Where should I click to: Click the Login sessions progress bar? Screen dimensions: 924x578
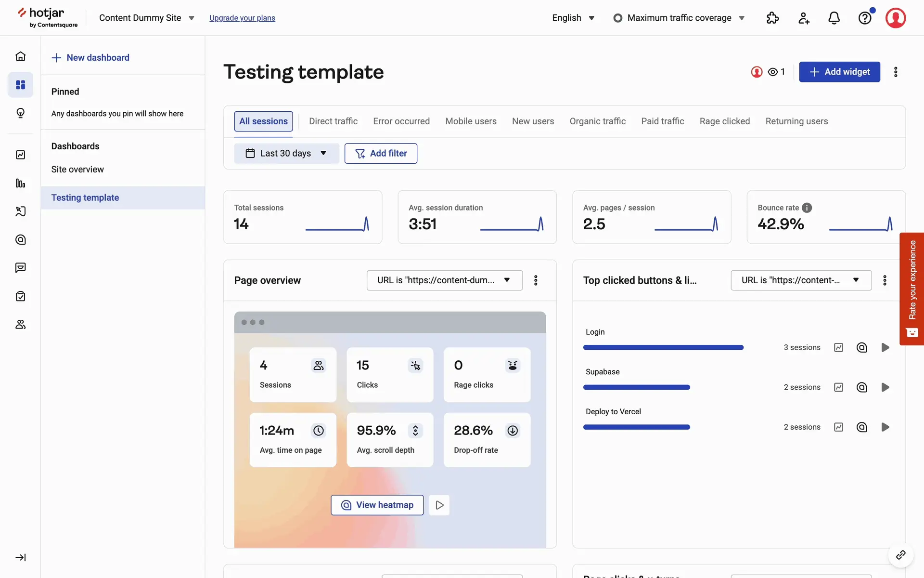[663, 347]
